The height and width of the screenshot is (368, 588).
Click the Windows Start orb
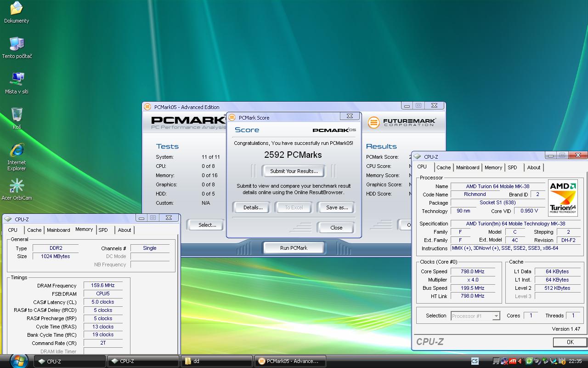19,361
